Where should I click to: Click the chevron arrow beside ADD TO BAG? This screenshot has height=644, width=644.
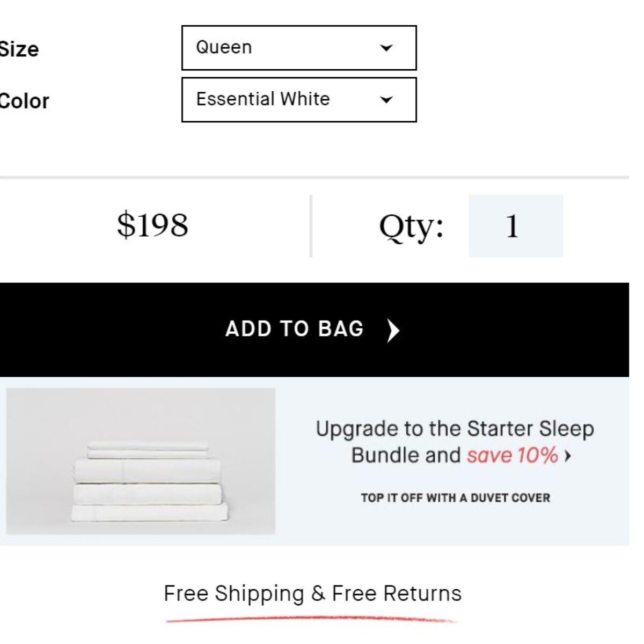(x=393, y=330)
